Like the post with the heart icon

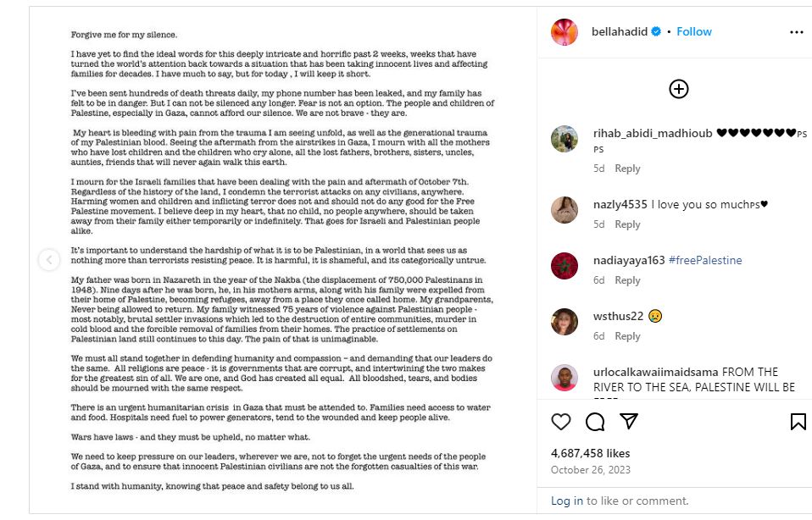(x=561, y=422)
